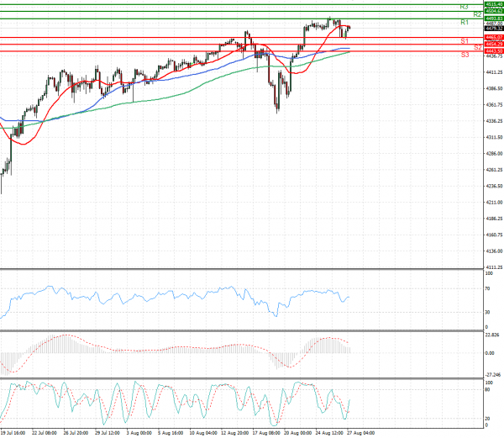The height and width of the screenshot is (438, 504).
Task: Click the 19 Jul 16:00 date label
Action: tap(13, 433)
